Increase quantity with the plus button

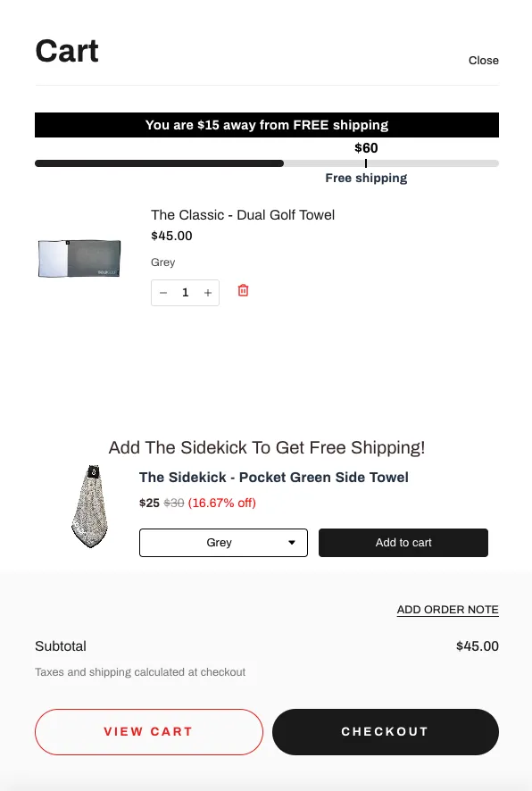[208, 293]
